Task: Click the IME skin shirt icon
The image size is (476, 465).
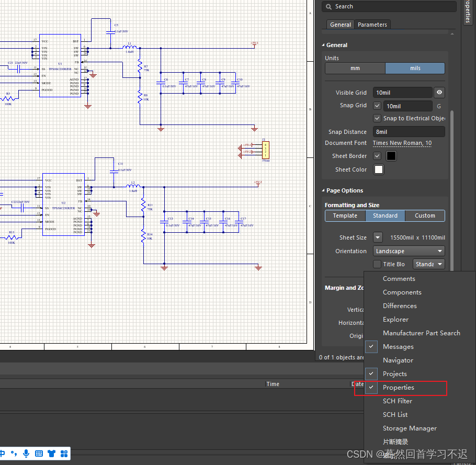Action: 51,453
